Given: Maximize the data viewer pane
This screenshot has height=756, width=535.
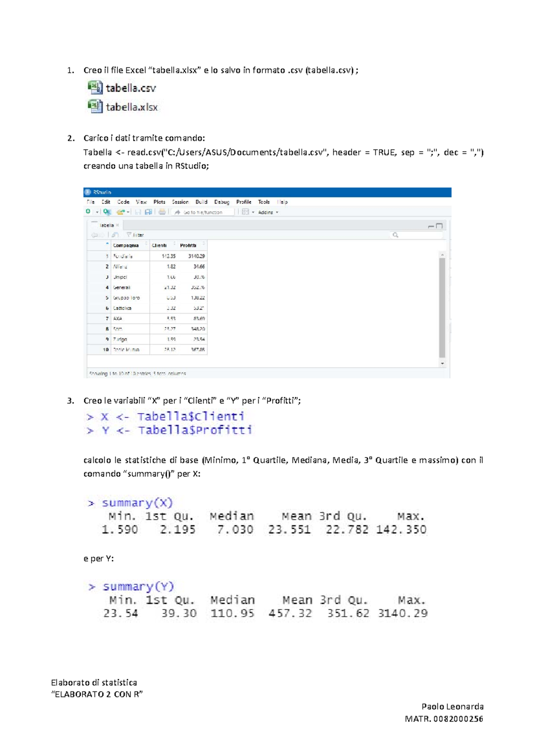Looking at the screenshot, I should pos(439,226).
